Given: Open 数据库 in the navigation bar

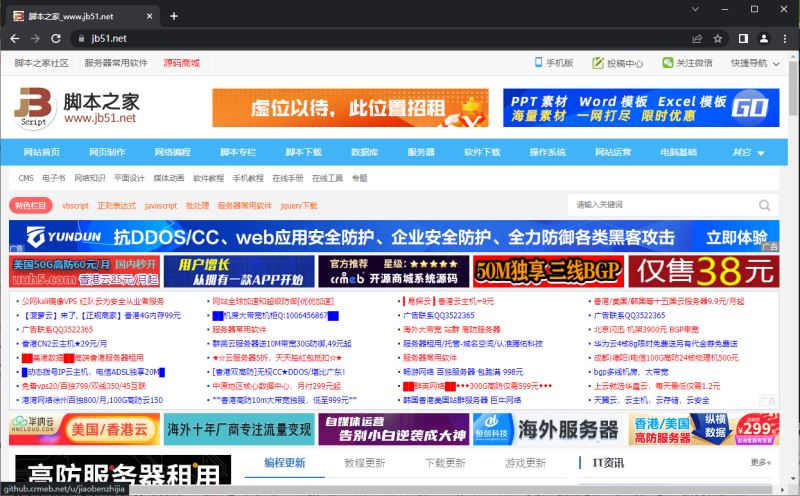Looking at the screenshot, I should [364, 152].
